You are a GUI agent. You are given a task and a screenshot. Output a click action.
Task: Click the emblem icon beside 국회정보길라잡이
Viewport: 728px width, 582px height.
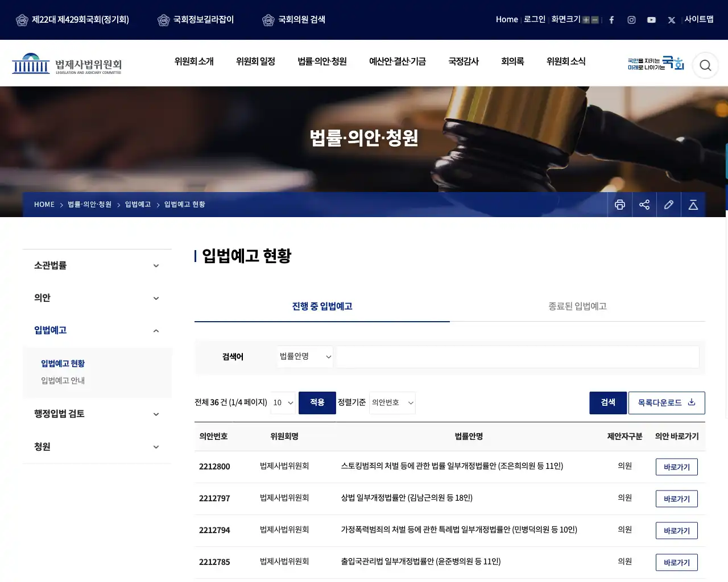164,20
